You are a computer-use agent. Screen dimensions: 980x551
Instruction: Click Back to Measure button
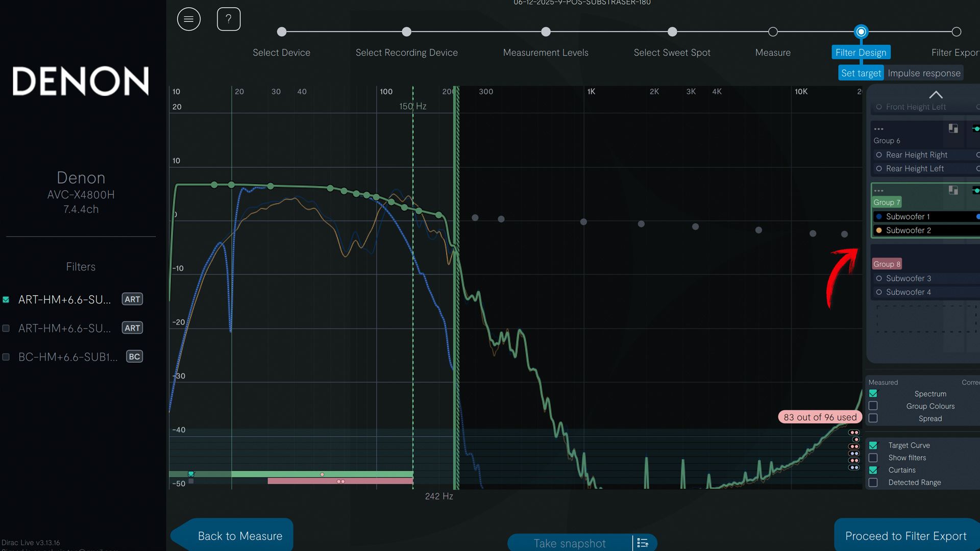pos(239,536)
